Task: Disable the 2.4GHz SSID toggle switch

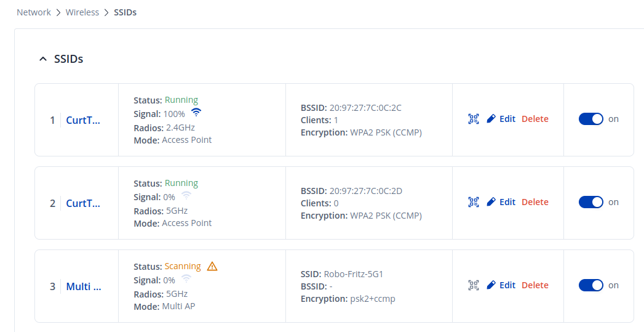Action: point(590,119)
